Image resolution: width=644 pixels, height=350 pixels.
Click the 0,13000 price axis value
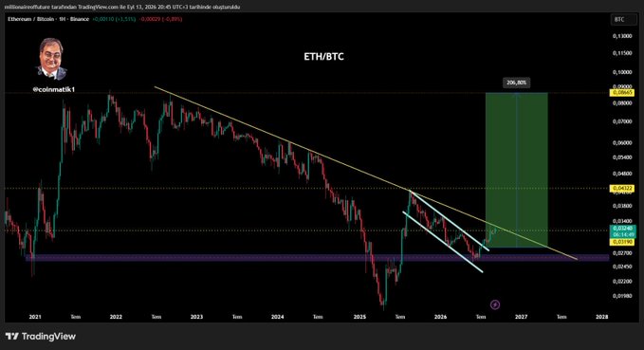click(x=622, y=36)
